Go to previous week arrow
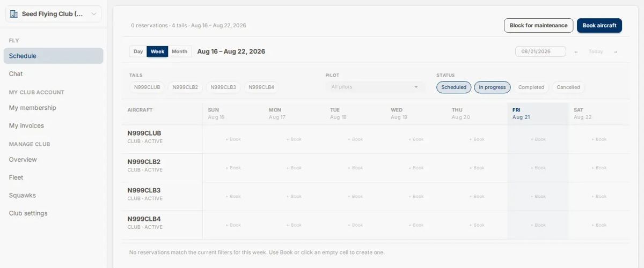Image resolution: width=644 pixels, height=268 pixels. click(x=576, y=52)
